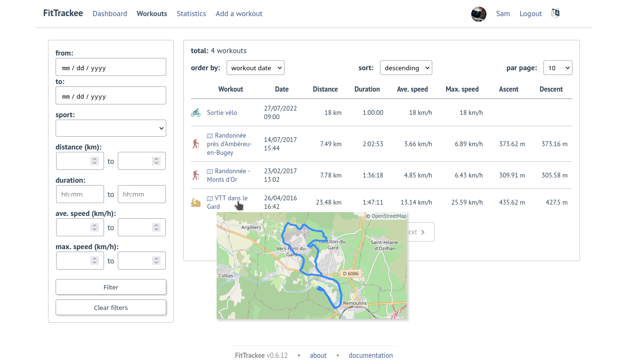The image size is (628, 364).
Task: Click Sam's profile avatar picture
Action: tap(478, 14)
